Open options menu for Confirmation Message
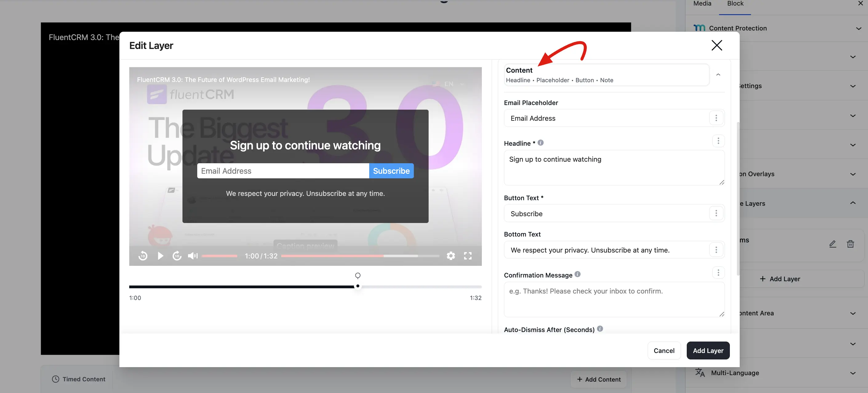 pyautogui.click(x=718, y=273)
